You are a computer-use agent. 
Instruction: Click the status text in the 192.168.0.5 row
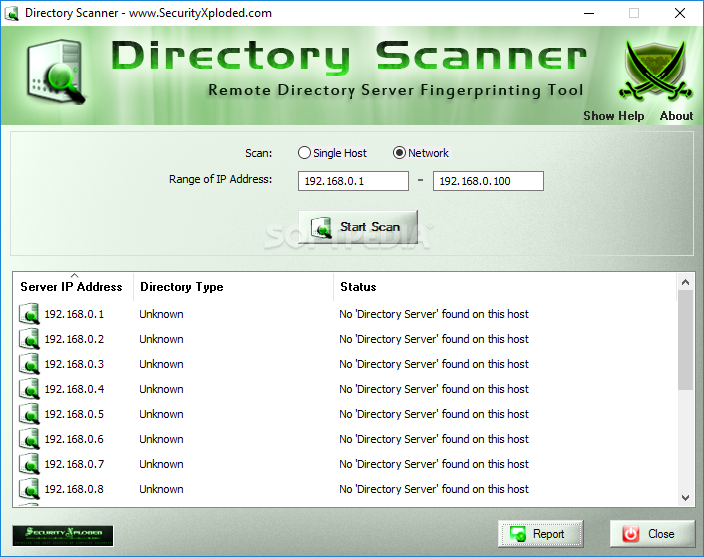pyautogui.click(x=434, y=414)
